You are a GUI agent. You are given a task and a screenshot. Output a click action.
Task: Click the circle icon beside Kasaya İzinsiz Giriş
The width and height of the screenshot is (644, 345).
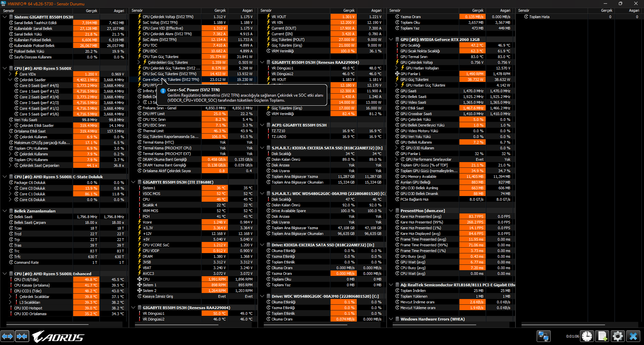140,296
